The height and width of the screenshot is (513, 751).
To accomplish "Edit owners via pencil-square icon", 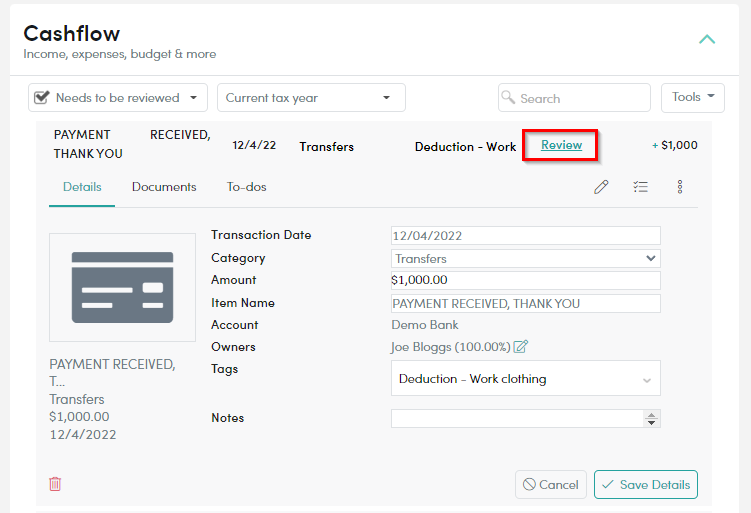I will coord(521,346).
